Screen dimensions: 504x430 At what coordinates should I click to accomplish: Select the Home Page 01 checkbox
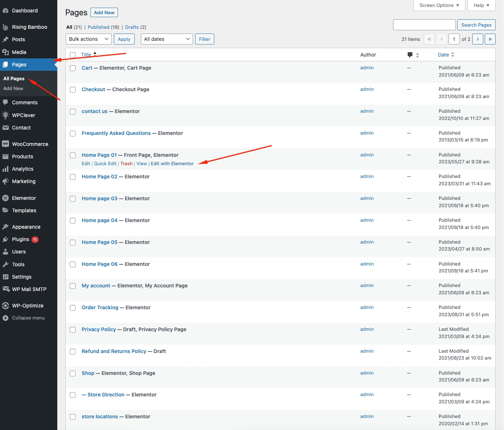(x=73, y=155)
